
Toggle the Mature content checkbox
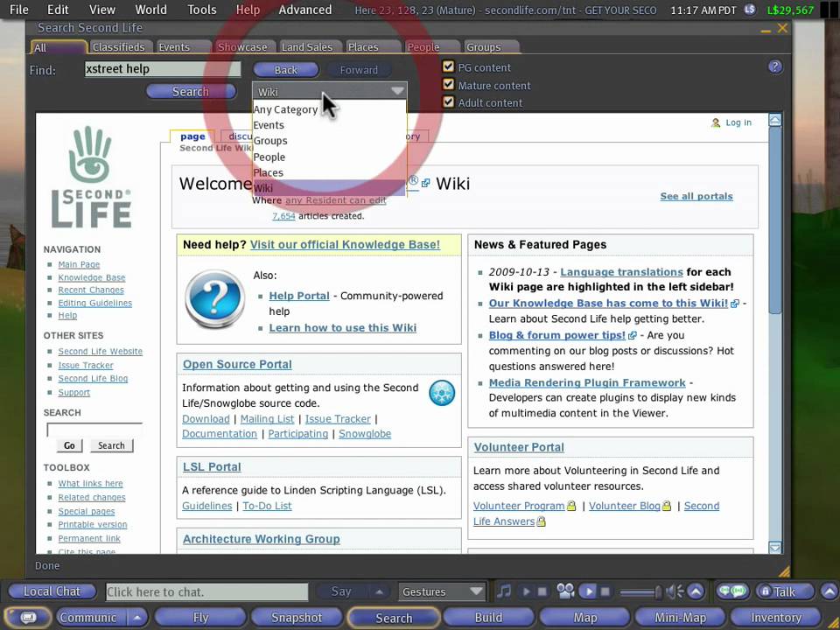(448, 84)
